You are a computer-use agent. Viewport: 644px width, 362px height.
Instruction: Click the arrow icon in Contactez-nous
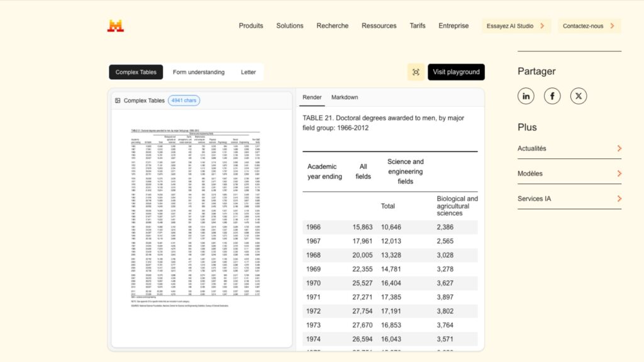pyautogui.click(x=614, y=26)
